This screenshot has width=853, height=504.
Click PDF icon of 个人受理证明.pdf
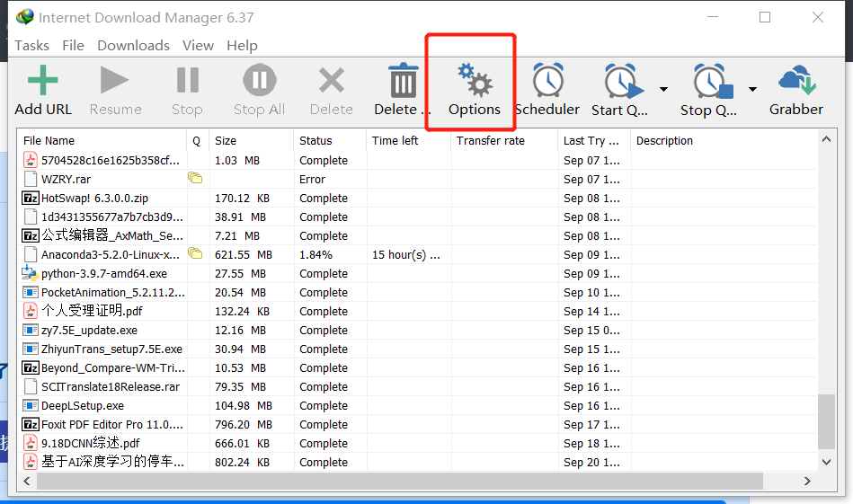(x=31, y=311)
